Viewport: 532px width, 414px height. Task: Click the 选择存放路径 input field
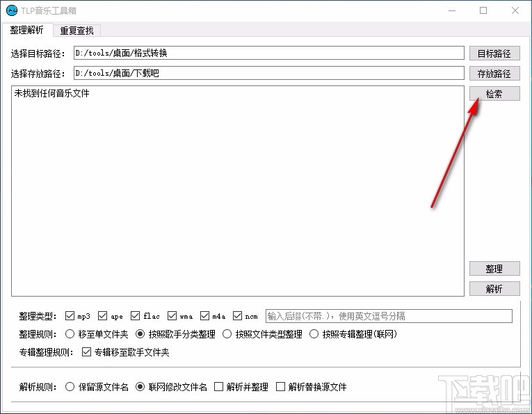(x=268, y=73)
